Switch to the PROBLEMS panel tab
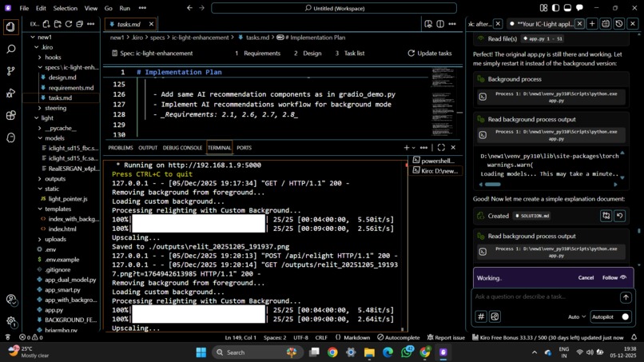 point(121,148)
